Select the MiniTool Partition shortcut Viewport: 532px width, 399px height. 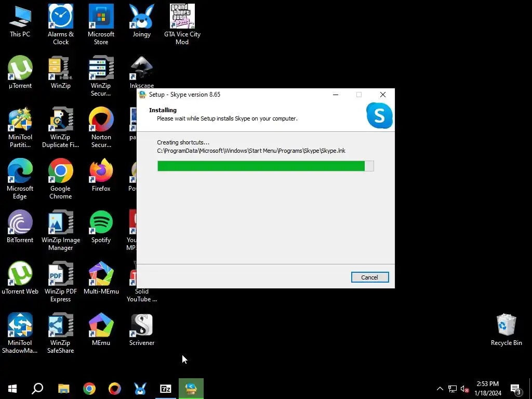coord(20,128)
